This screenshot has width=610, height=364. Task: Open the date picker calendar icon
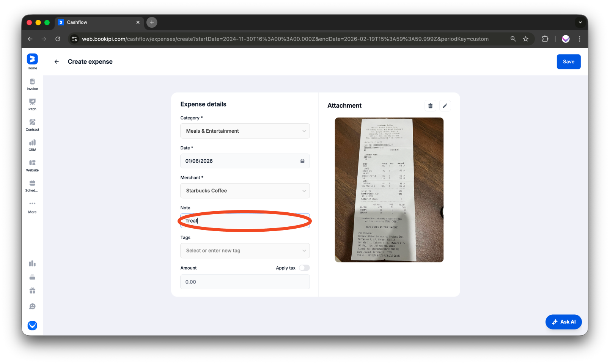click(302, 161)
